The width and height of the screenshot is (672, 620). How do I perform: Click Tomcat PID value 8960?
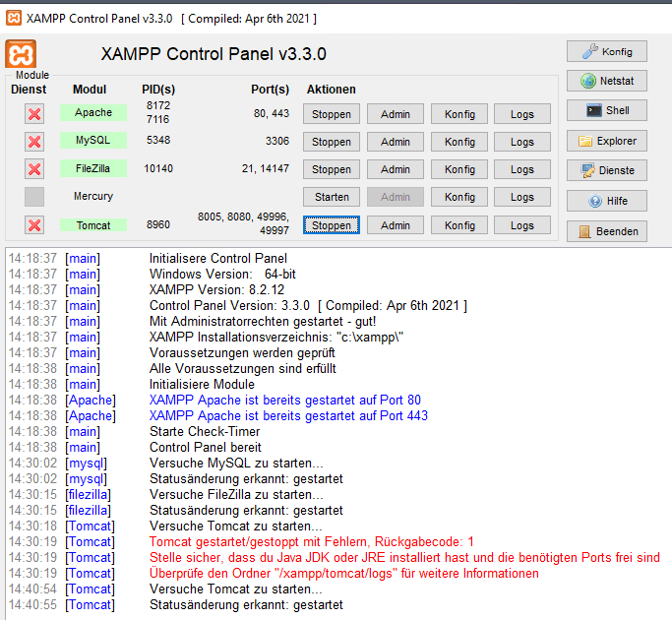pos(158,224)
